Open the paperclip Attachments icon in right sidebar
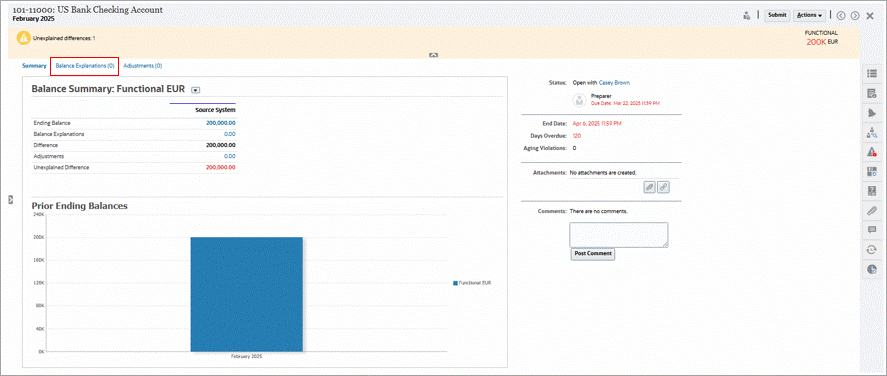Screen dimensions: 887x376 click(x=871, y=210)
